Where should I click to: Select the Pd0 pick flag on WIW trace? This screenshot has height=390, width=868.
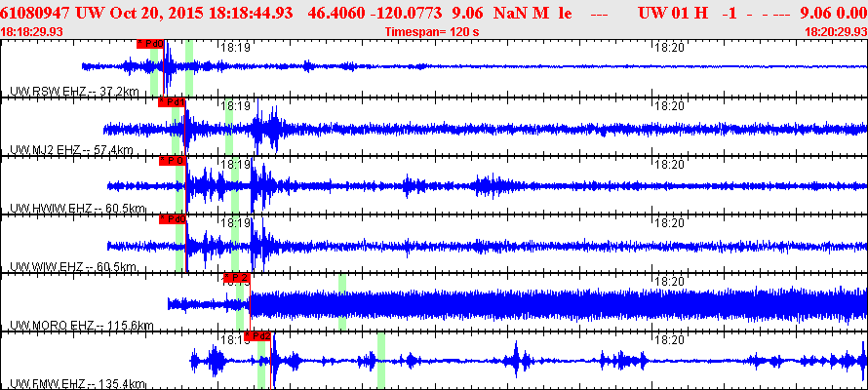click(173, 219)
